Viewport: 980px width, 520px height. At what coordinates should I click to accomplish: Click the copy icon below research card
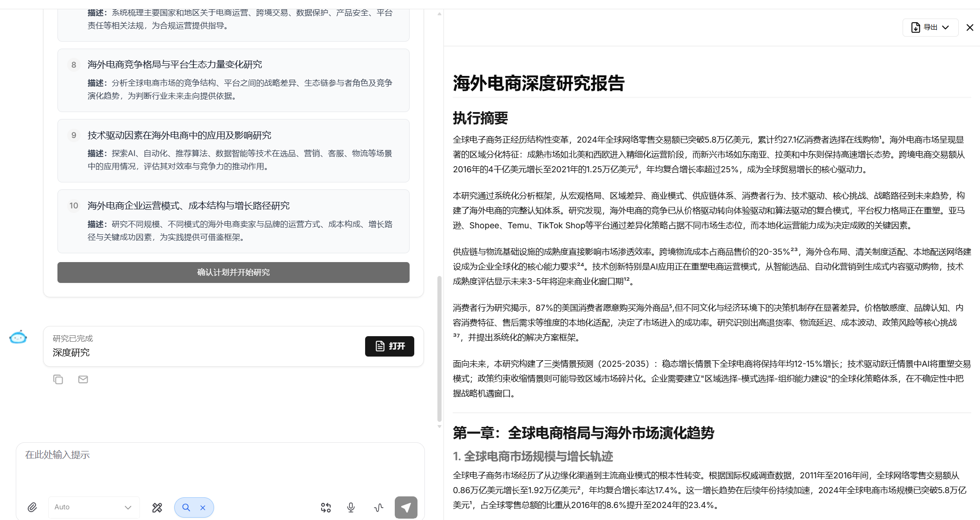[x=58, y=380]
